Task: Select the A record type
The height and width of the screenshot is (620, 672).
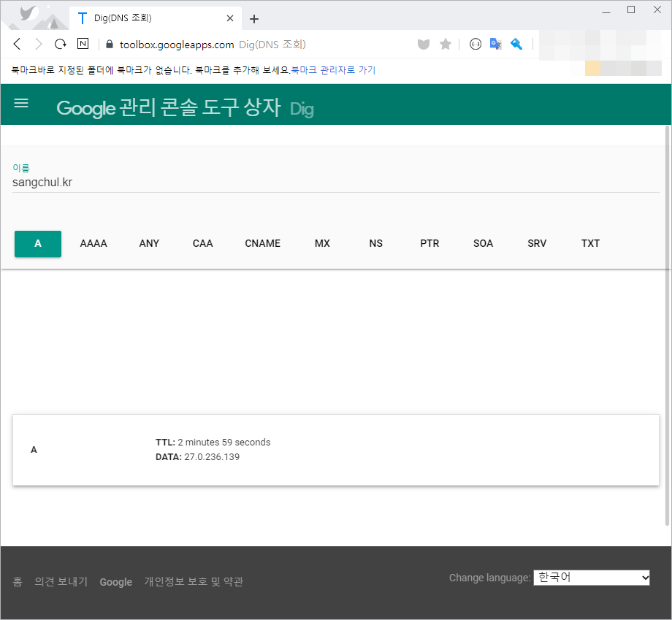Action: coord(38,244)
